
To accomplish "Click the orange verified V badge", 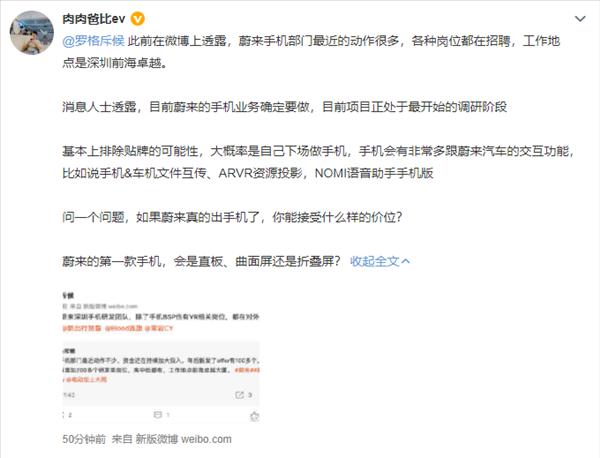I will tap(137, 19).
